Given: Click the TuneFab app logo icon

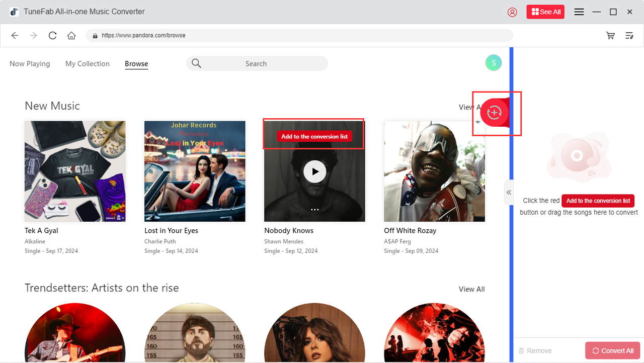Looking at the screenshot, I should pos(14,12).
